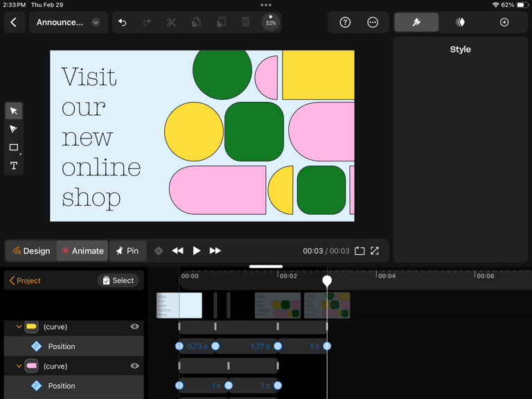The image size is (532, 399).
Task: Toggle the Pin button
Action: pyautogui.click(x=127, y=251)
